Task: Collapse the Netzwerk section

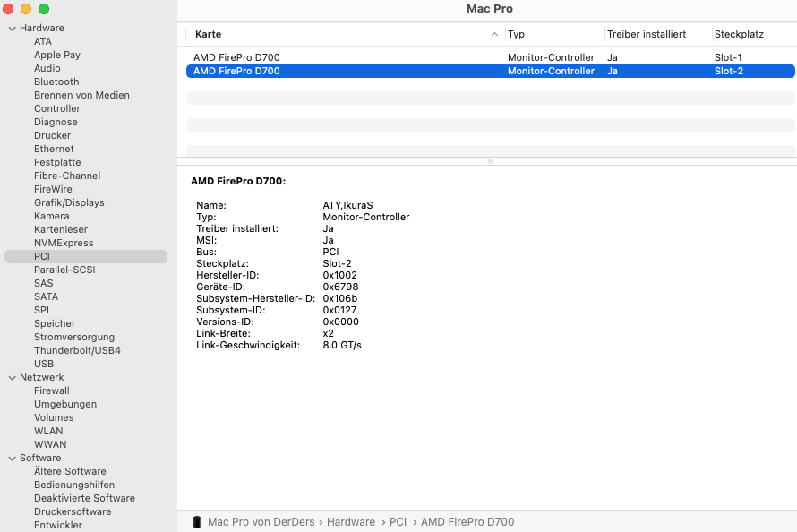Action: 12,378
